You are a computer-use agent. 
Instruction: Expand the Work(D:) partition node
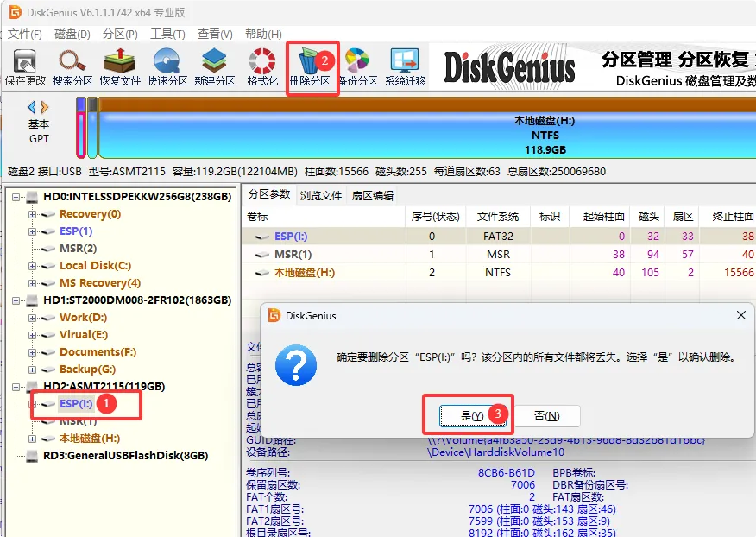[x=32, y=318]
